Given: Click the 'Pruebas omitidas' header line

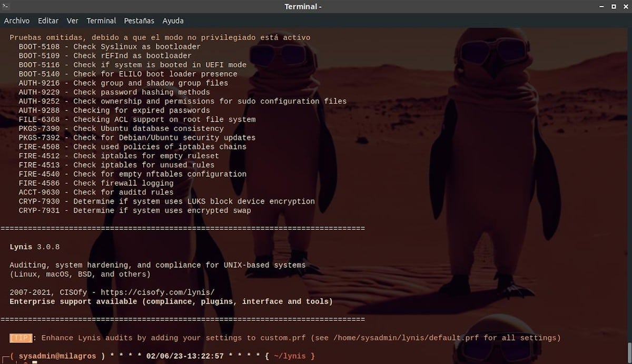Looking at the screenshot, I should pyautogui.click(x=160, y=38).
